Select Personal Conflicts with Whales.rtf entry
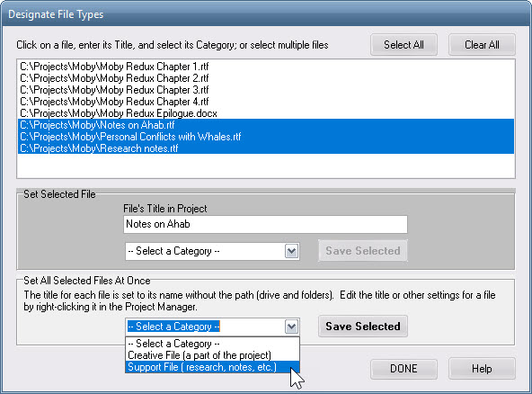The image size is (532, 394). coord(266,137)
